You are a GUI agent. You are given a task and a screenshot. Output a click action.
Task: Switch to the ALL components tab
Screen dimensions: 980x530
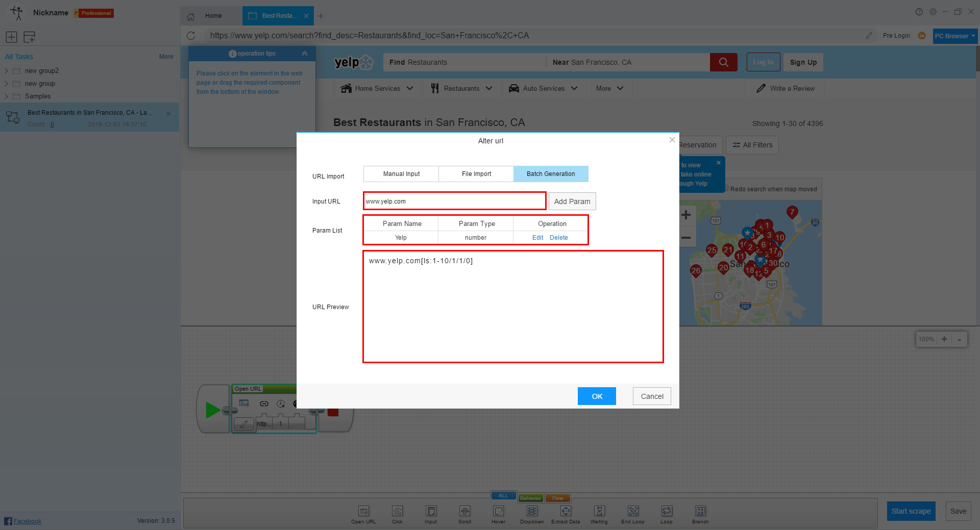tap(503, 496)
